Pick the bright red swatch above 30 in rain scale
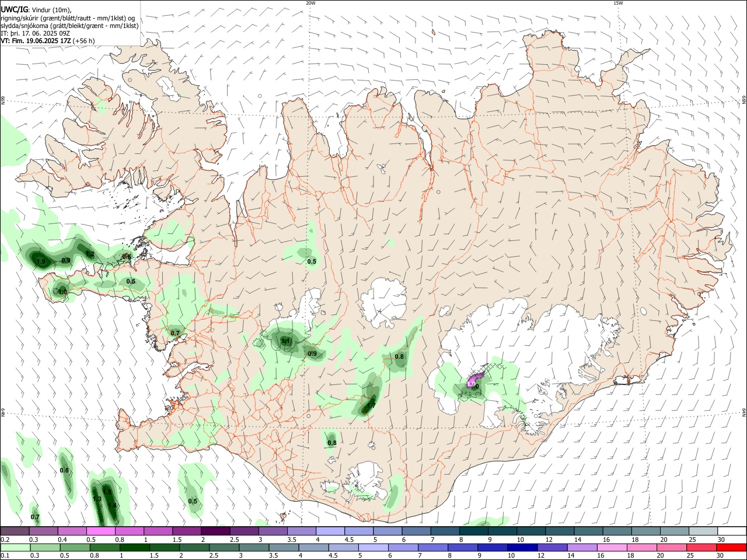Screen dimensions: 747x560 click(731, 547)
